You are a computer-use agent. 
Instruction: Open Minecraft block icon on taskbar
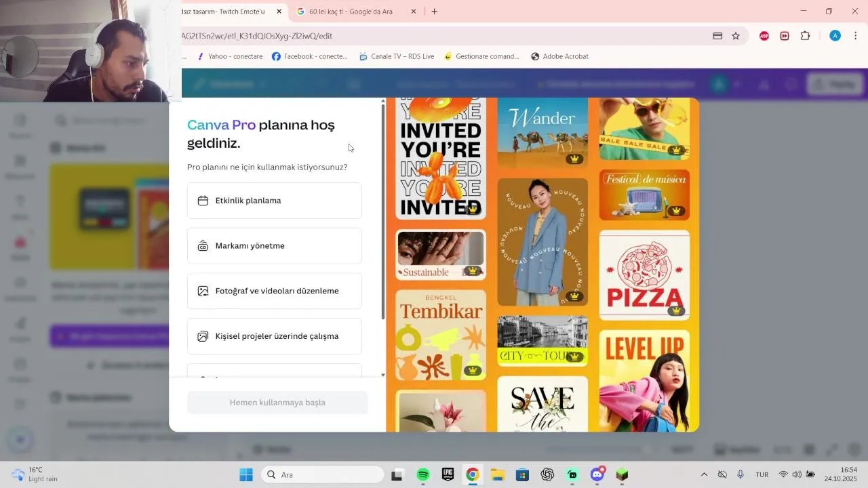click(x=622, y=474)
